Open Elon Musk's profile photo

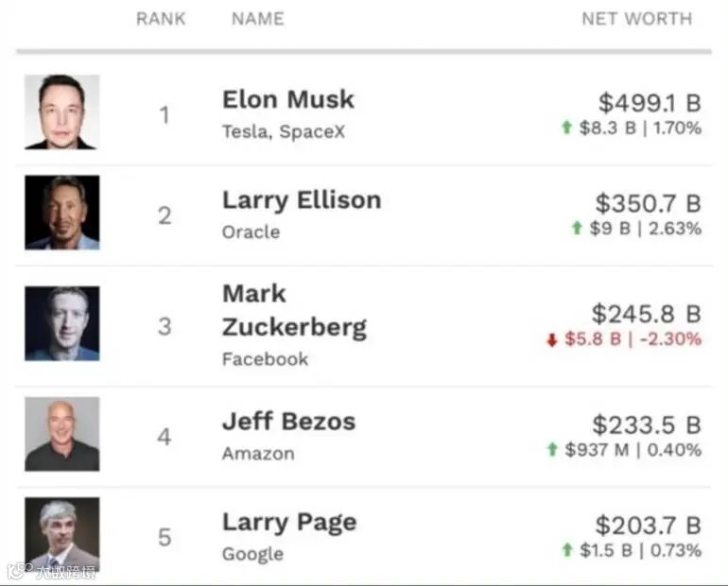(61, 112)
